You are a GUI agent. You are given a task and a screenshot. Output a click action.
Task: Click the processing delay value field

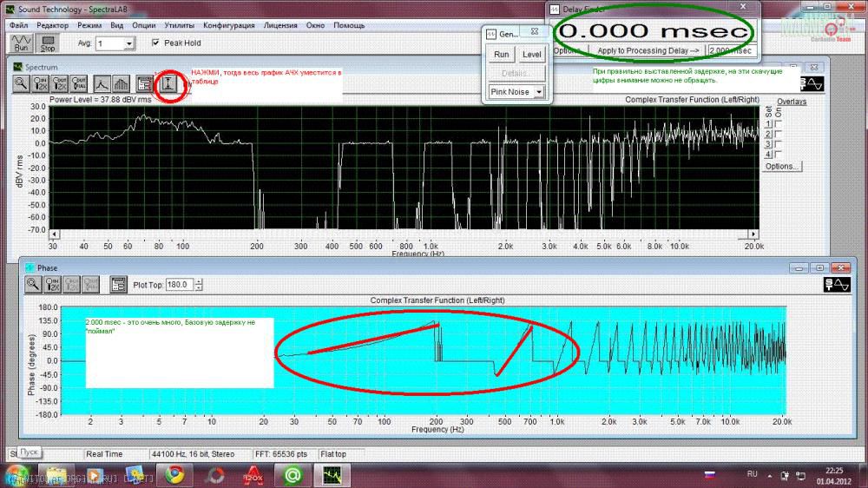(732, 50)
